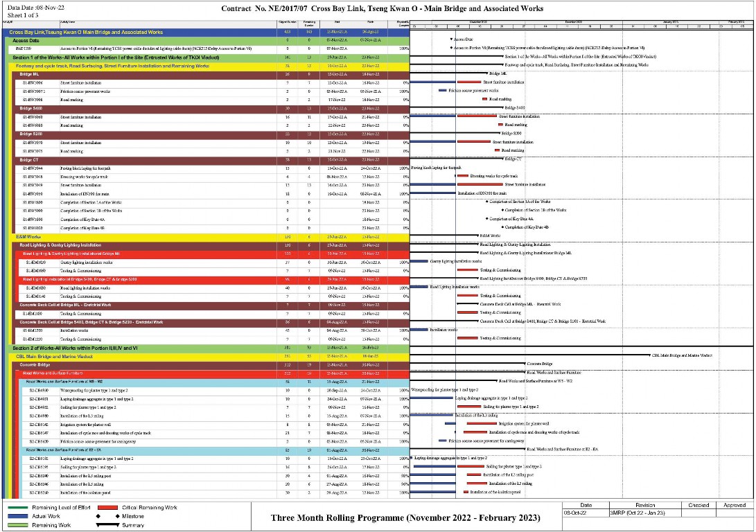Viewport: 756px width, 532px height.
Task: Click the 'Three Month Rolling Programme' footer title
Action: (x=405, y=518)
